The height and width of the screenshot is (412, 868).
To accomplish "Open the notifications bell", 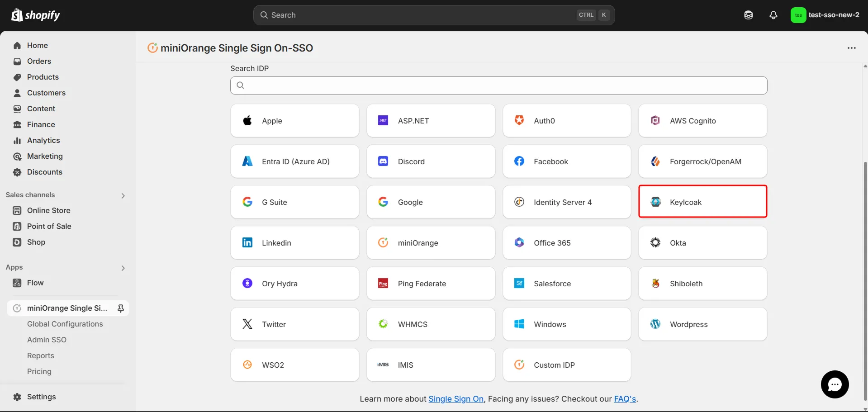I will pyautogui.click(x=773, y=15).
